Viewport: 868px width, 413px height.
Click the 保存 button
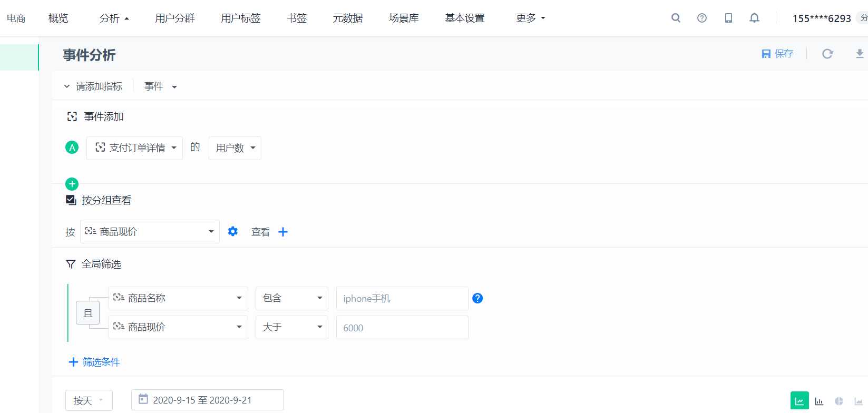(777, 54)
